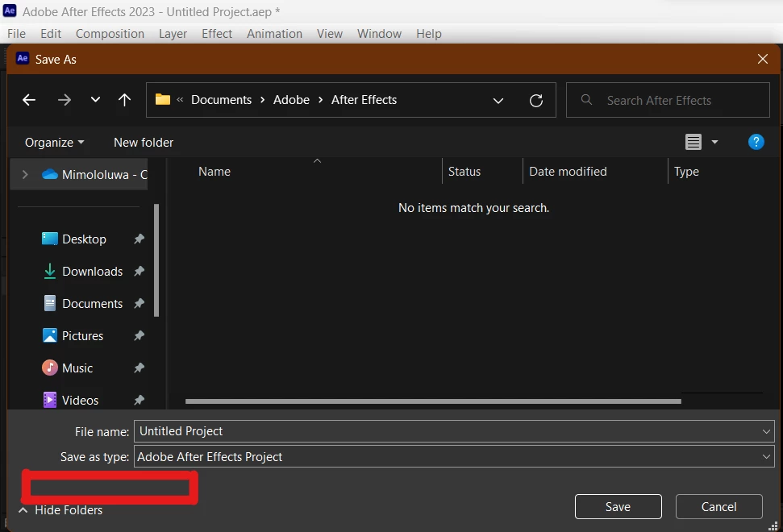
Task: Refresh the After Effects folder view
Action: 535,100
